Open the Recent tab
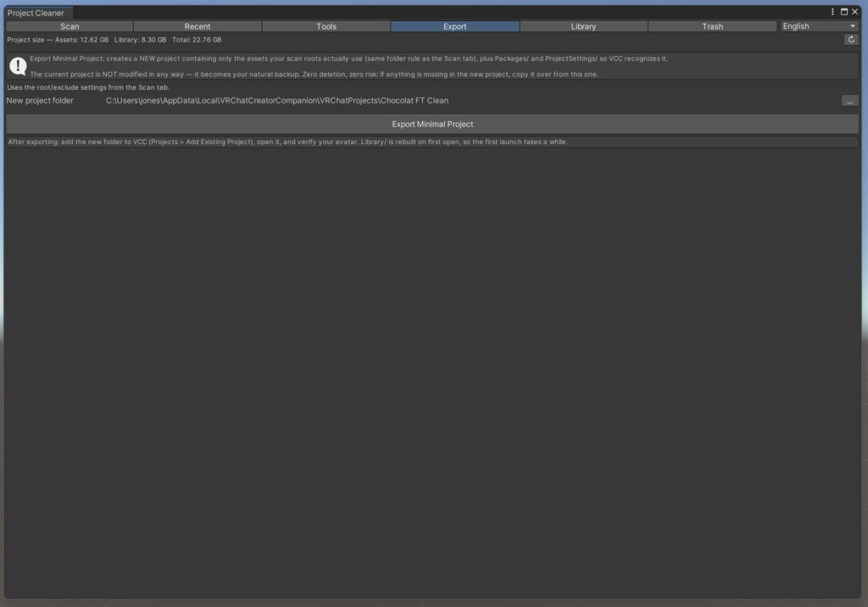 coord(197,26)
